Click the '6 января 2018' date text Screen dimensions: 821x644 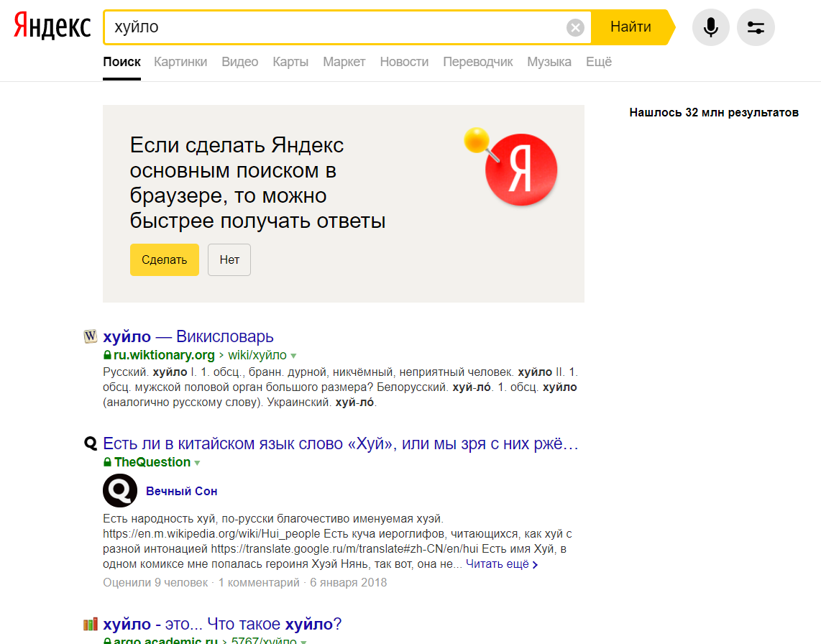point(348,583)
